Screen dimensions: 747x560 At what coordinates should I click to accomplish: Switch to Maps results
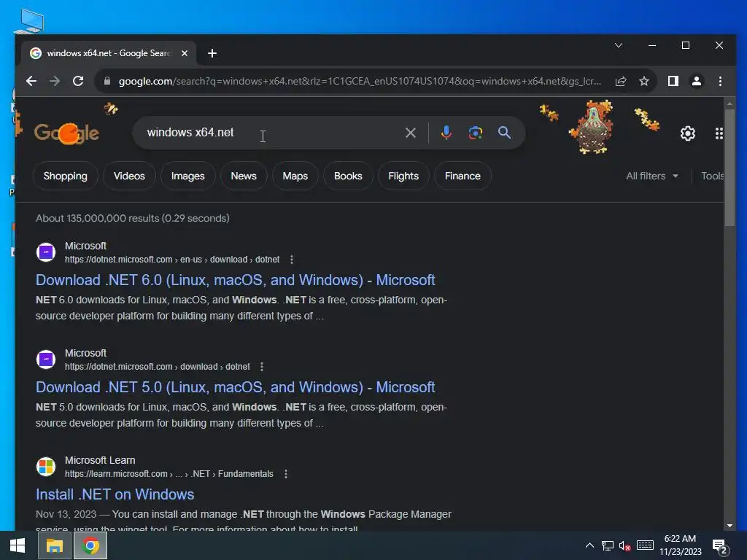pos(295,176)
